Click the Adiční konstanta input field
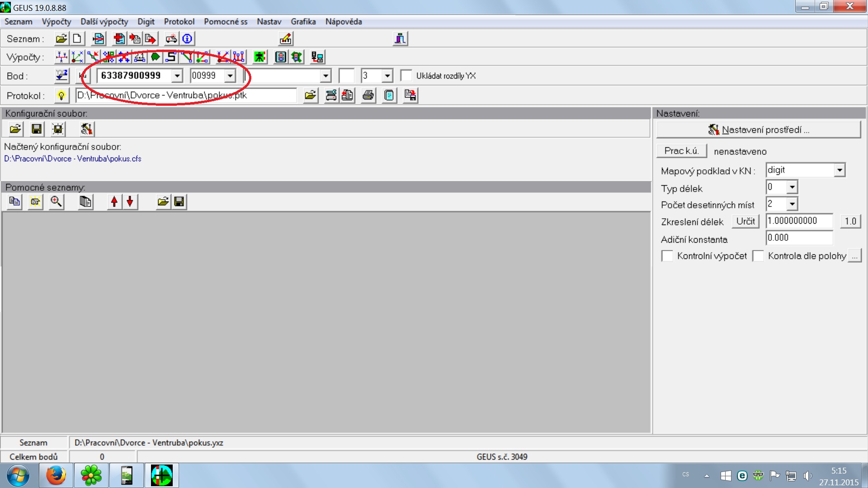 coord(799,238)
